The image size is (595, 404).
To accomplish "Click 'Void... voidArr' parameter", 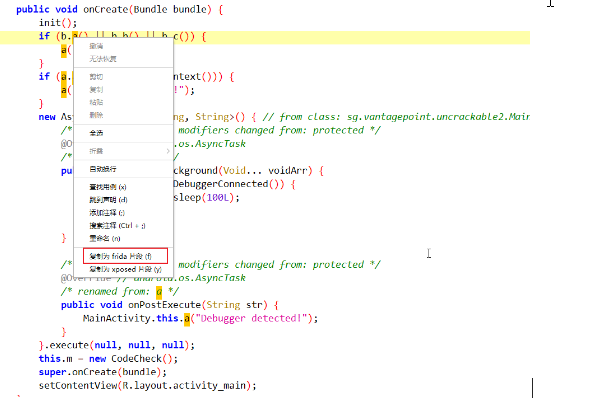I will pos(265,171).
